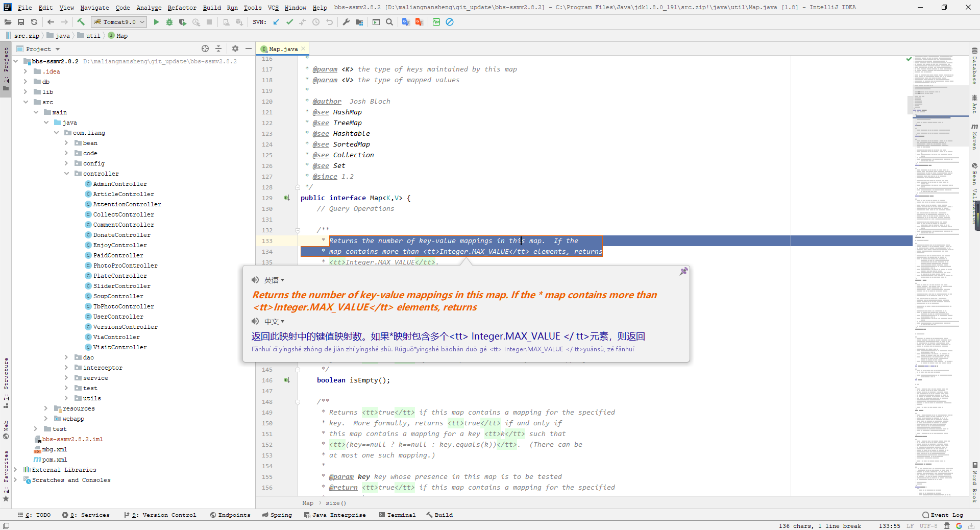The width and height of the screenshot is (980, 530).
Task: Open the Spring tool window
Action: point(277,515)
